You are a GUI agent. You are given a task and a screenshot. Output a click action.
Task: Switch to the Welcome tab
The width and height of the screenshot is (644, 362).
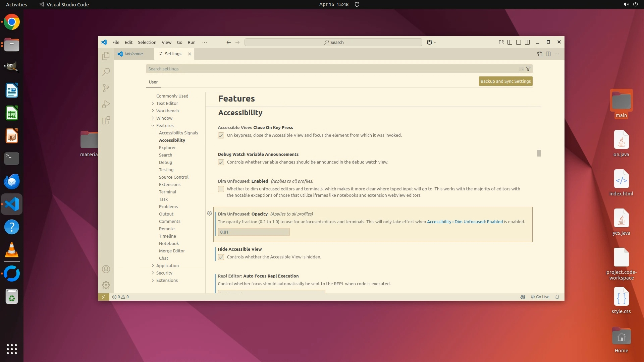click(133, 54)
